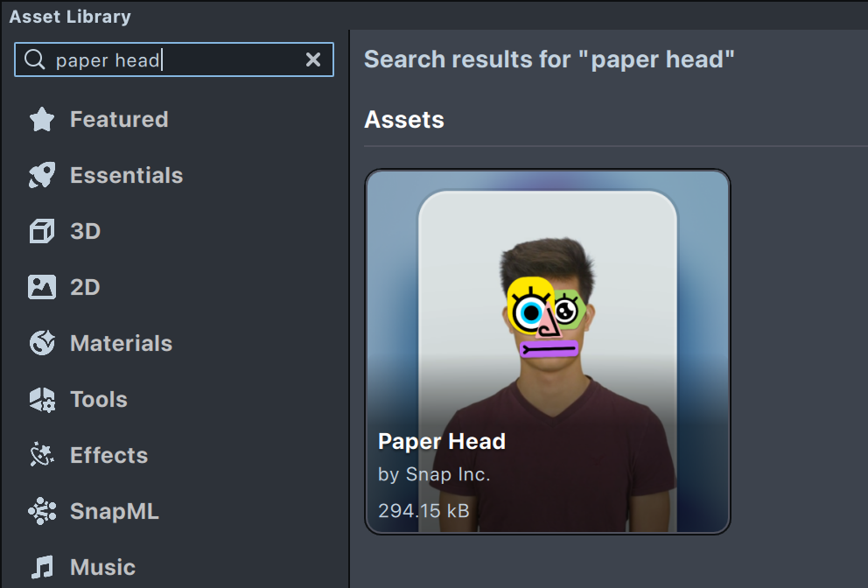Click the Essentials rocket icon

pos(42,176)
